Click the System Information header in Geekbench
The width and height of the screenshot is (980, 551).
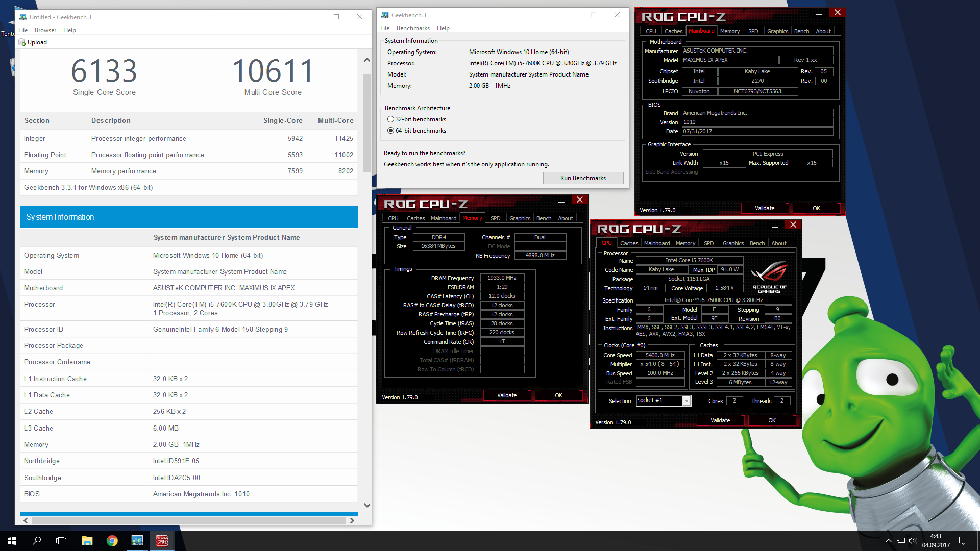coord(189,217)
